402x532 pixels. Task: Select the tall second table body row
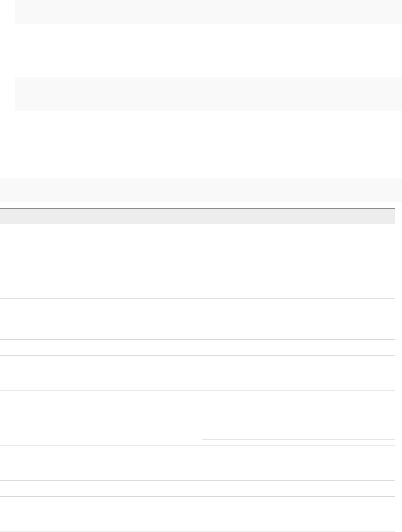click(198, 275)
